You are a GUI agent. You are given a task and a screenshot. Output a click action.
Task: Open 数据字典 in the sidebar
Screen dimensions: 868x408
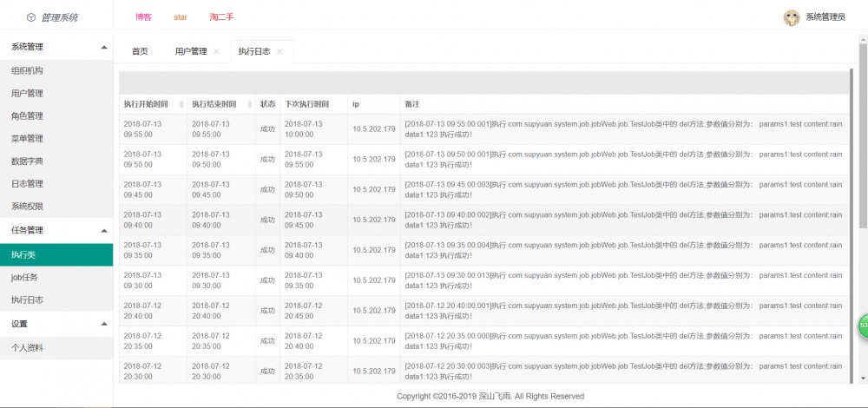coord(56,161)
